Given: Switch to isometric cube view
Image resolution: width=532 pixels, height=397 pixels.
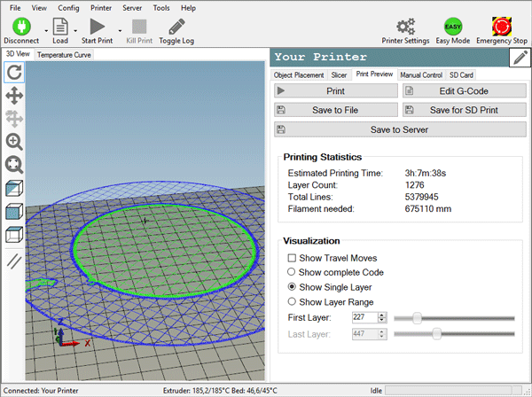Looking at the screenshot, I should (x=14, y=189).
